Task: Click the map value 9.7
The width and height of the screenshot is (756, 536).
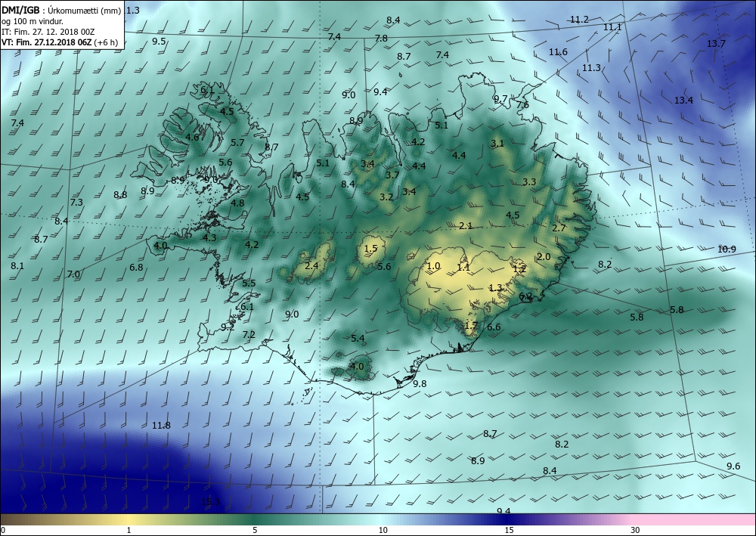Action: (x=500, y=99)
